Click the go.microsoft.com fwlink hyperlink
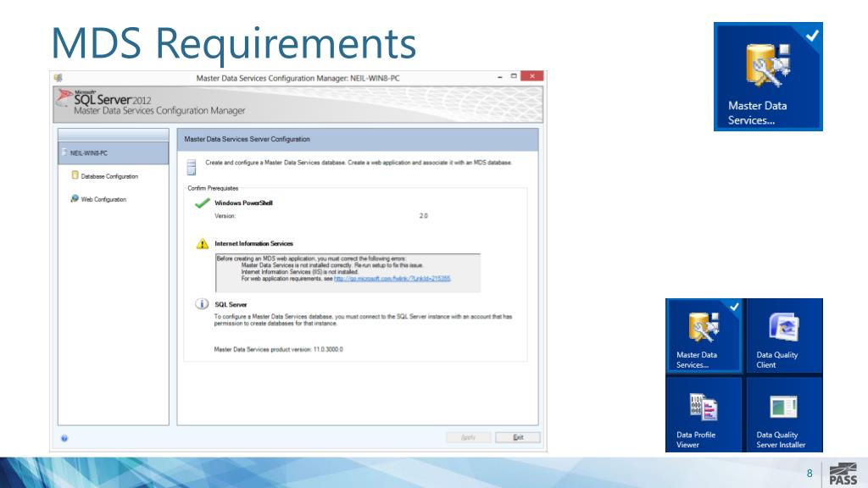 click(x=392, y=278)
